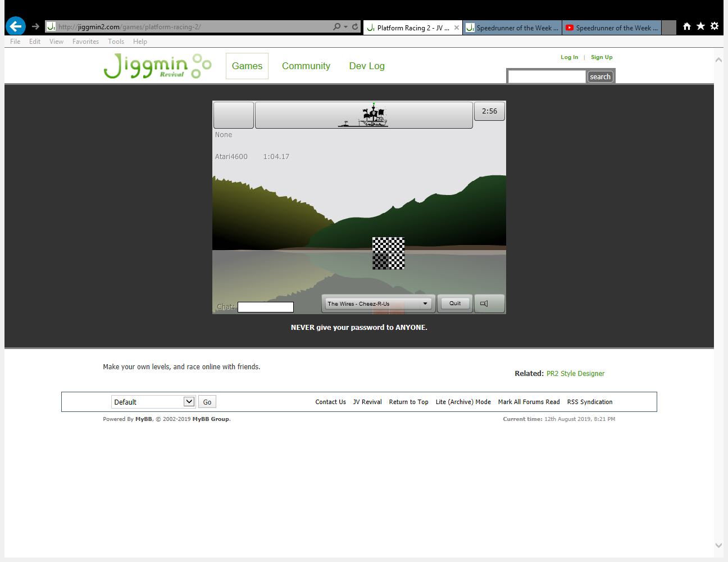
Task: Click the browser Forward arrow button
Action: click(35, 26)
